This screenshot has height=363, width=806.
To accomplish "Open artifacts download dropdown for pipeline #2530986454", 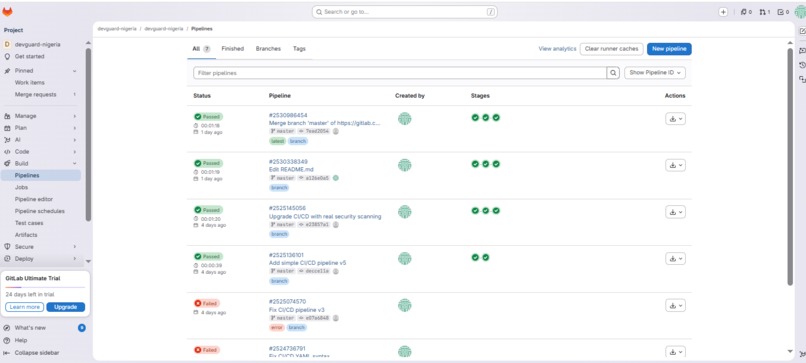I will tap(675, 119).
